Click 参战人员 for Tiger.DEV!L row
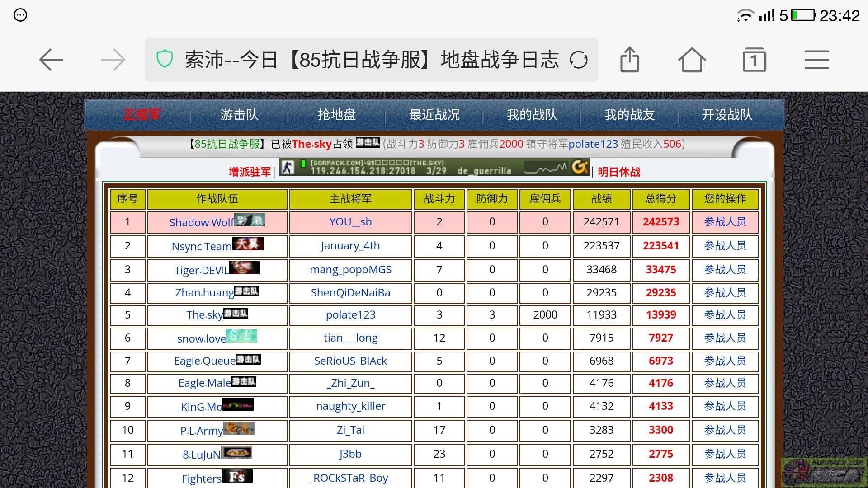868x488 pixels. (x=725, y=270)
